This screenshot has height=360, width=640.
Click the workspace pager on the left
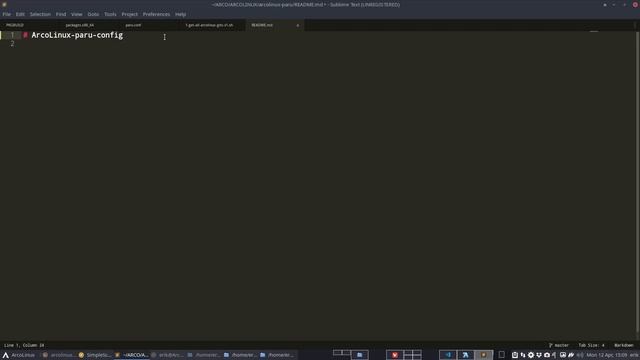tap(350, 355)
